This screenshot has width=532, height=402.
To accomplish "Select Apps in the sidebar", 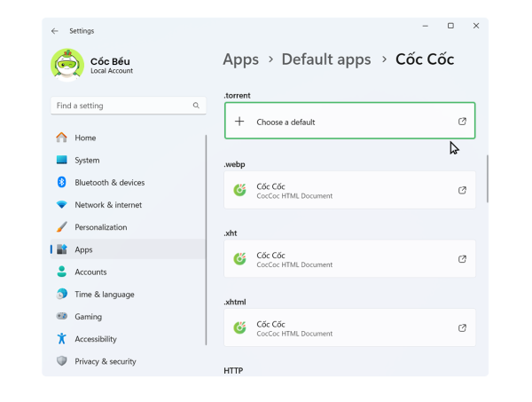I will click(x=129, y=250).
